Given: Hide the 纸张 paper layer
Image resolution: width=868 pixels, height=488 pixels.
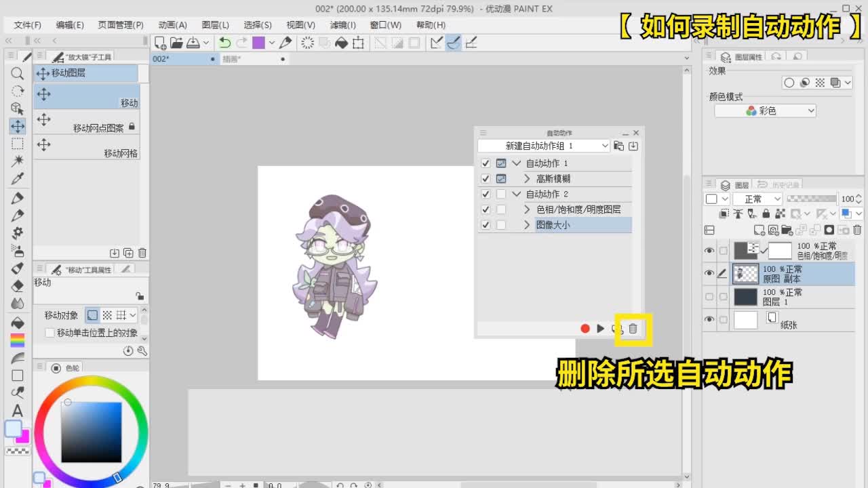Looking at the screenshot, I should [709, 320].
